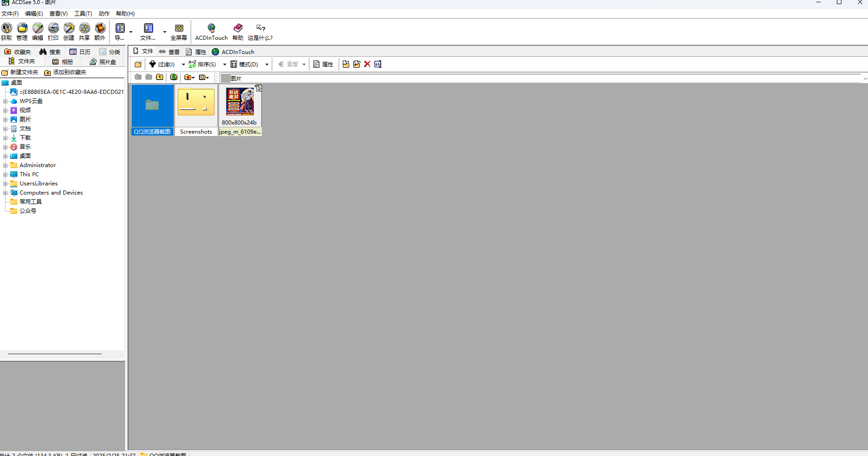Viewport: 868px width, 456px height.
Task: Click the ACDInTouch globe toolbar icon
Action: tap(211, 31)
